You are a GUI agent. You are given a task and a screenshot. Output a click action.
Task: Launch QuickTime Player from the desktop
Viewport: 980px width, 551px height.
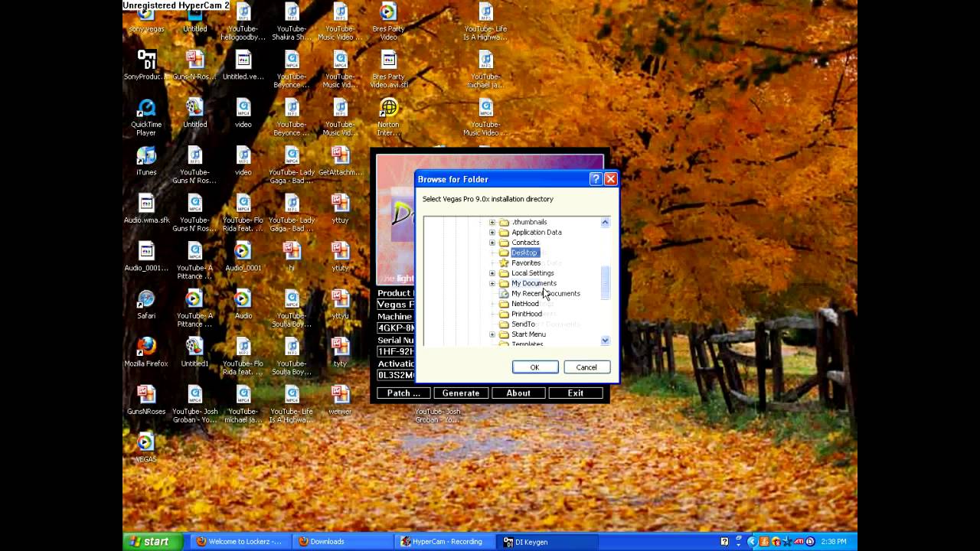[146, 116]
